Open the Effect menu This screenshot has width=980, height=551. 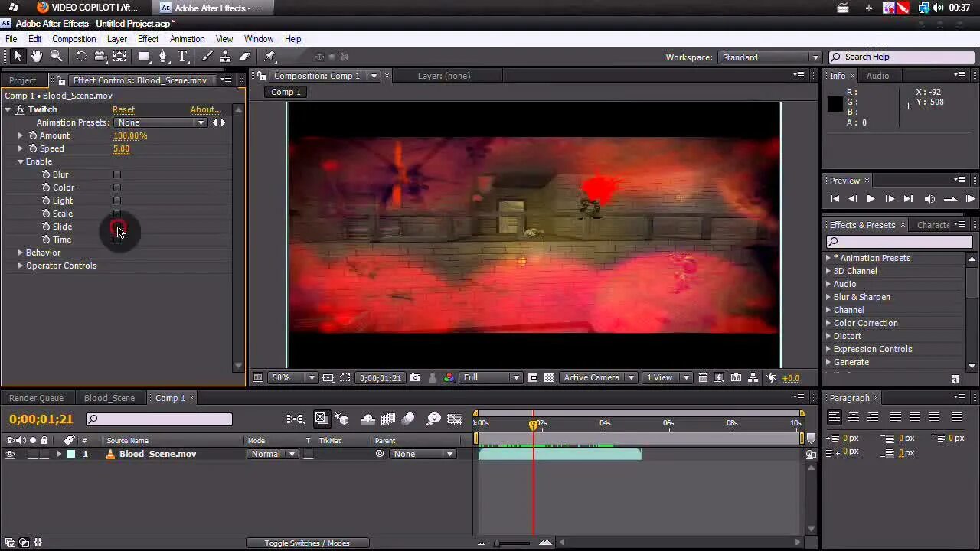[148, 39]
